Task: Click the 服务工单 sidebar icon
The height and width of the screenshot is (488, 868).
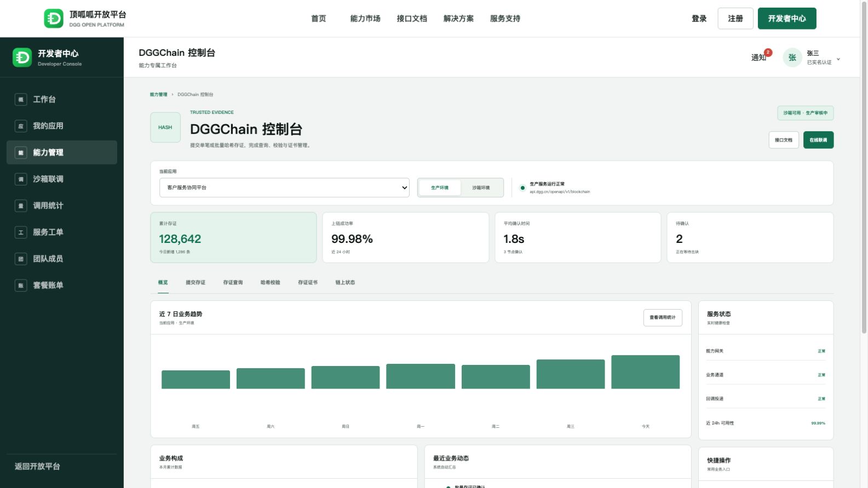Action: coord(21,233)
